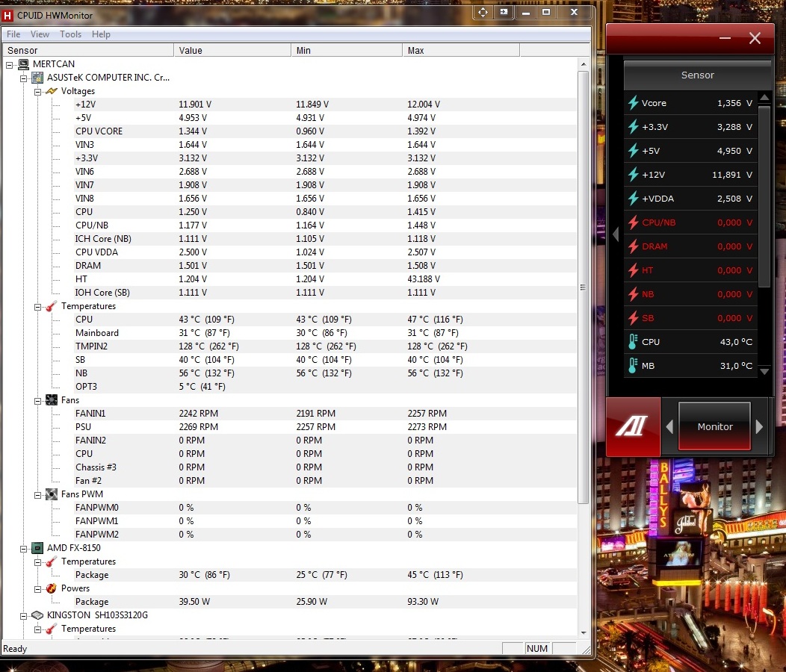Viewport: 786px width, 672px height.
Task: Open the Tools menu
Action: point(71,34)
